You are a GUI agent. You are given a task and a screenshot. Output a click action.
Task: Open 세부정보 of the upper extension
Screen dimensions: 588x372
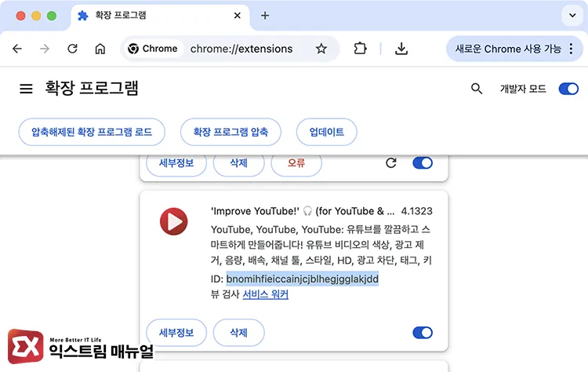coord(176,163)
